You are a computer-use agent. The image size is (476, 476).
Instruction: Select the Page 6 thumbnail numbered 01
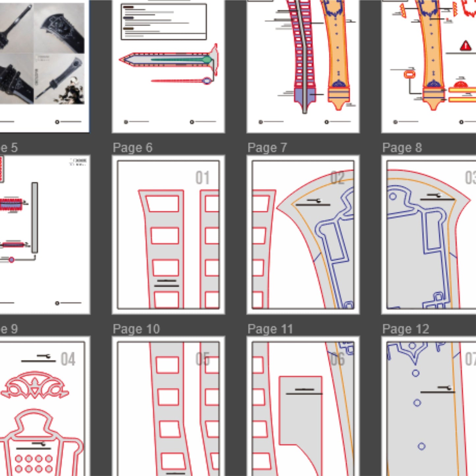[168, 234]
